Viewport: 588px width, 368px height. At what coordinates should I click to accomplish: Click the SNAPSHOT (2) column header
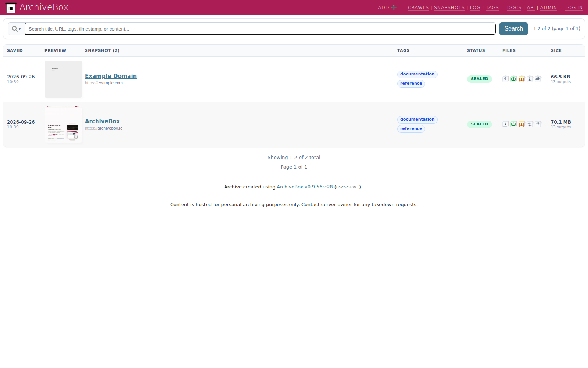(x=102, y=50)
